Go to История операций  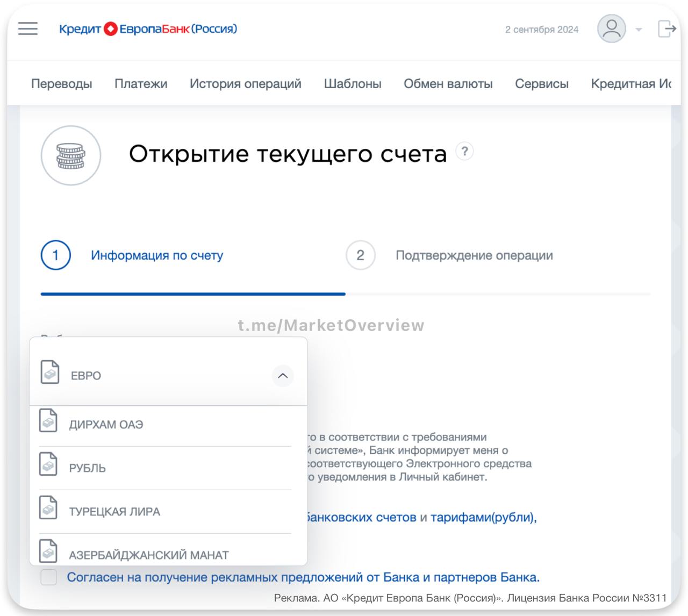[246, 84]
